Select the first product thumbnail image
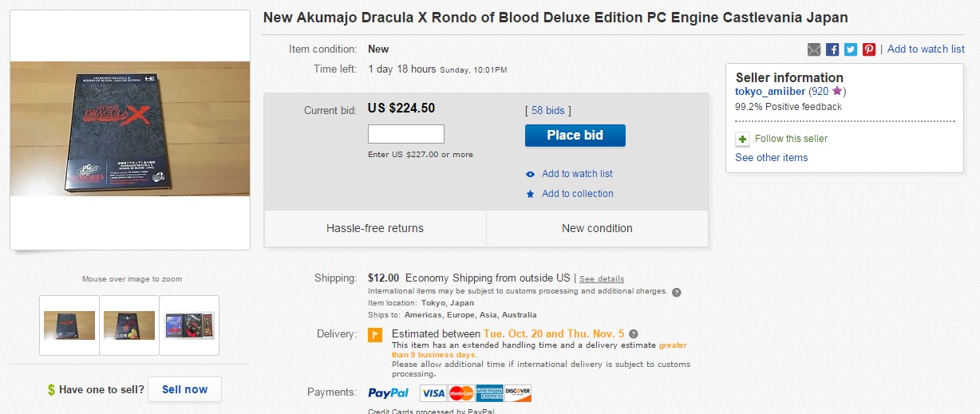The image size is (980, 414). (x=69, y=325)
